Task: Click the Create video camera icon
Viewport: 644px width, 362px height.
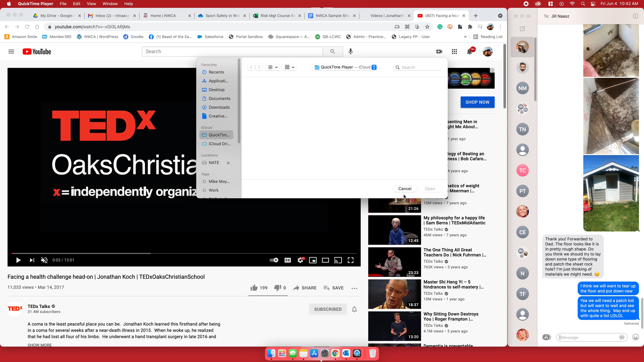Action: pos(439,52)
